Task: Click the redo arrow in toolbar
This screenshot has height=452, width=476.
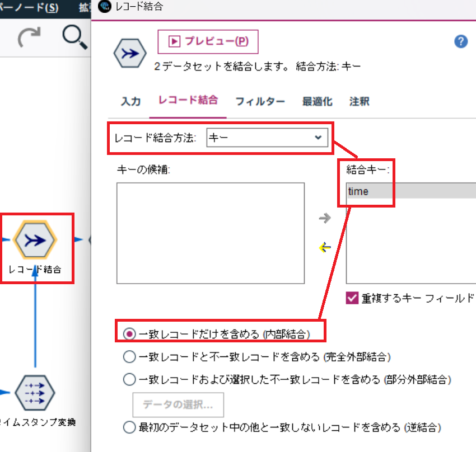Action: coord(29,37)
